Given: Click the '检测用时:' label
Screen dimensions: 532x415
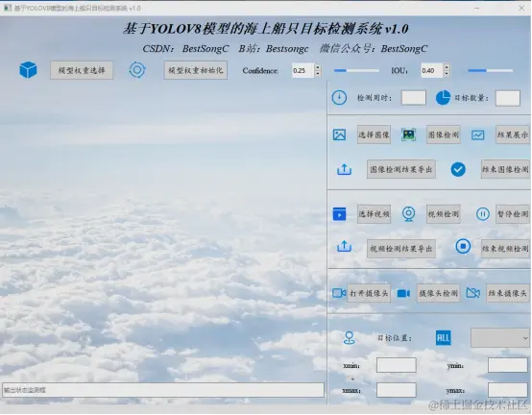Looking at the screenshot, I should click(375, 98).
